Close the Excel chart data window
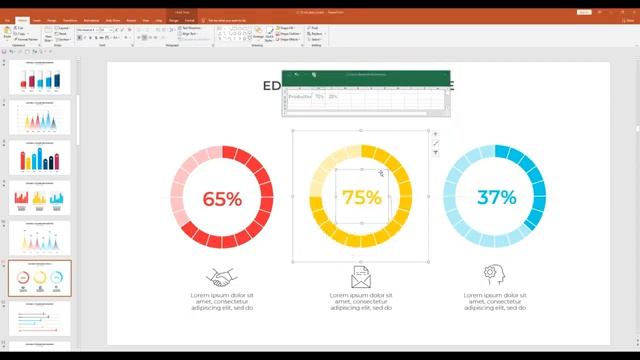Viewport: 640px width, 360px height. click(446, 75)
